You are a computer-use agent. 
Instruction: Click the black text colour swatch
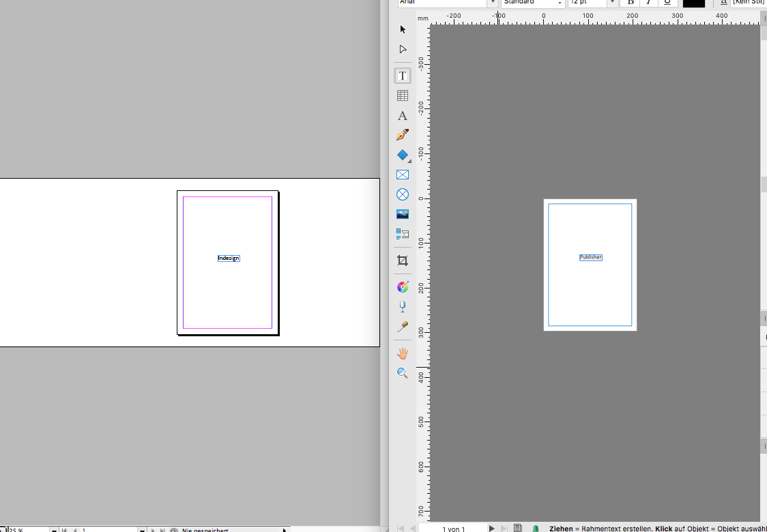[693, 3]
